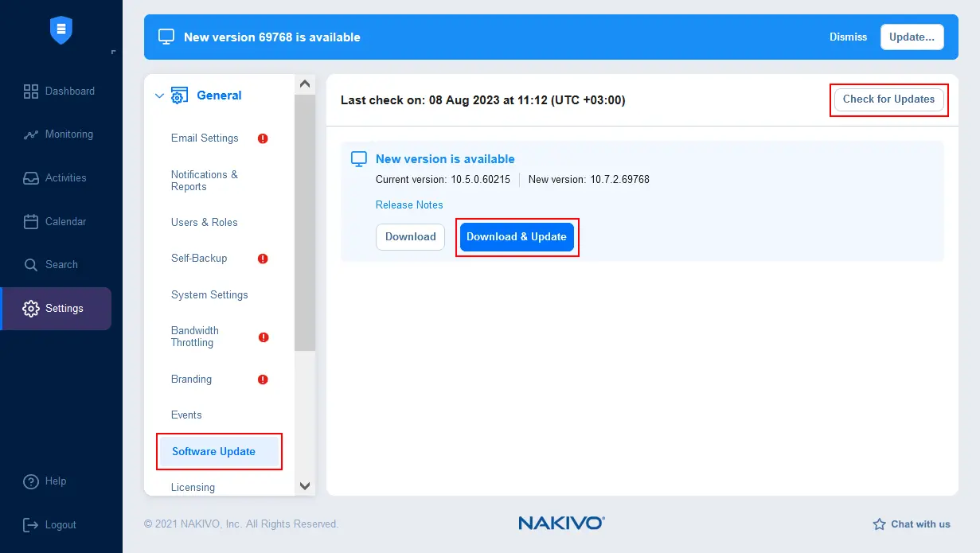Click the Update... button in banner
The image size is (980, 553).
point(912,37)
